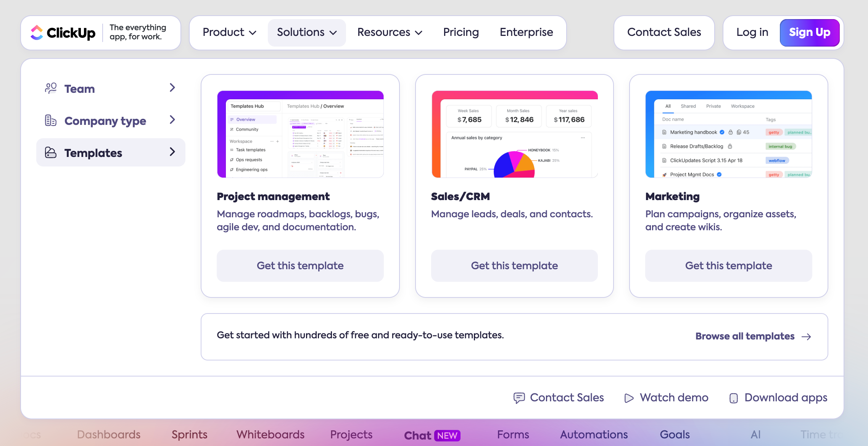Click the Sign Up button
The image size is (868, 446).
(x=809, y=32)
